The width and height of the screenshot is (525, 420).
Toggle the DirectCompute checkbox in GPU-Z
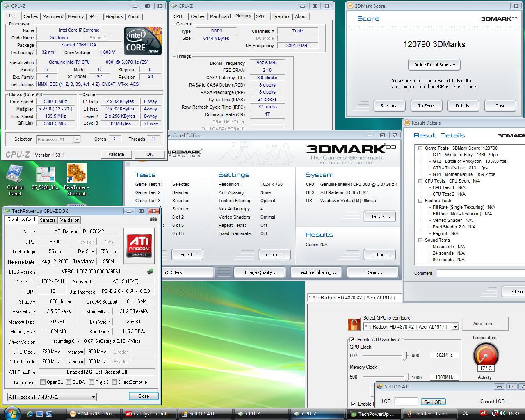tap(114, 382)
